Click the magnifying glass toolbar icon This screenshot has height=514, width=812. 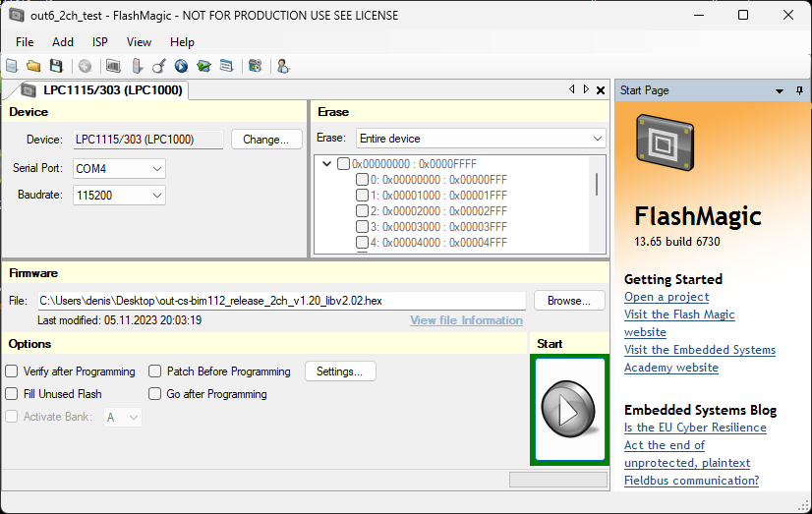click(159, 66)
